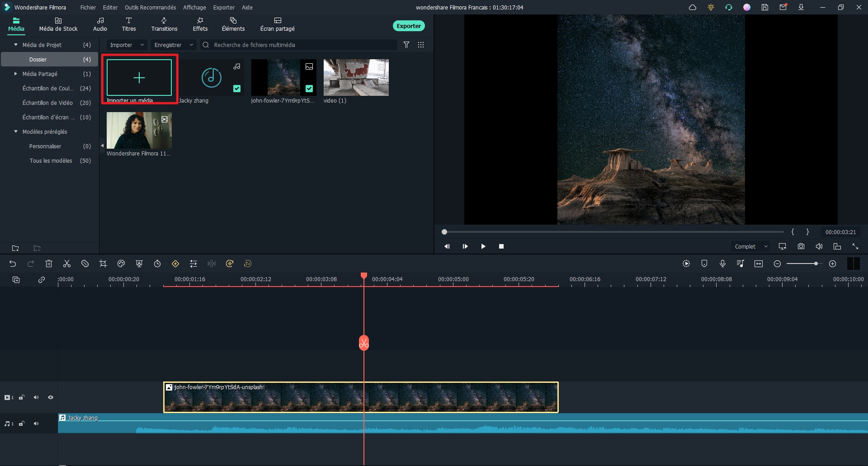Open the edit adjustments sliders icon
This screenshot has height=466, width=868.
coord(193,264)
